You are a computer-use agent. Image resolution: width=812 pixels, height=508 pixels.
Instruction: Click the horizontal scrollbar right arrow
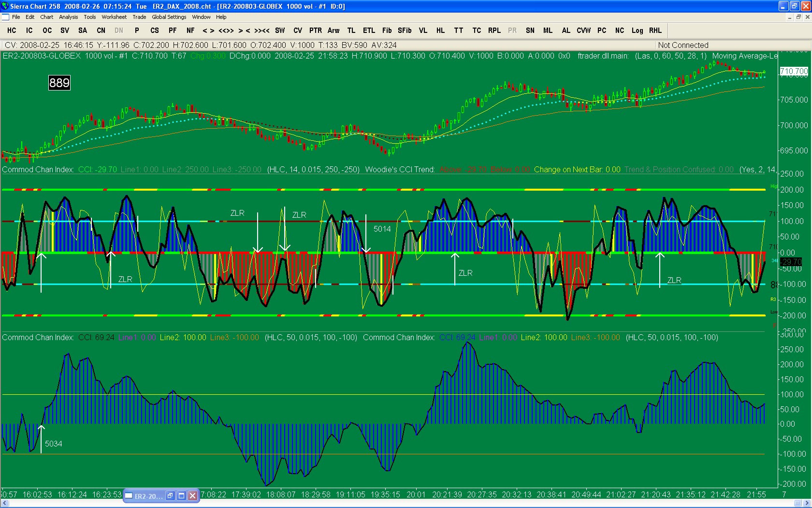pos(808,504)
